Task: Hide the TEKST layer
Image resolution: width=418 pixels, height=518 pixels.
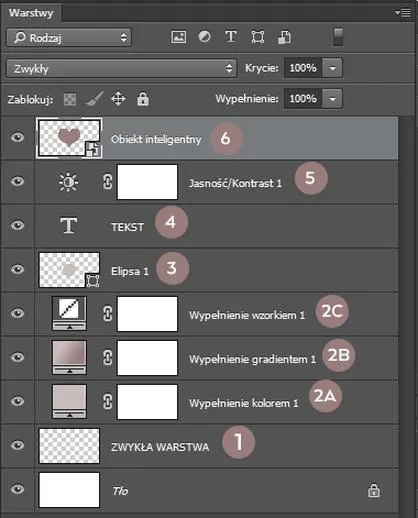Action: click(17, 225)
